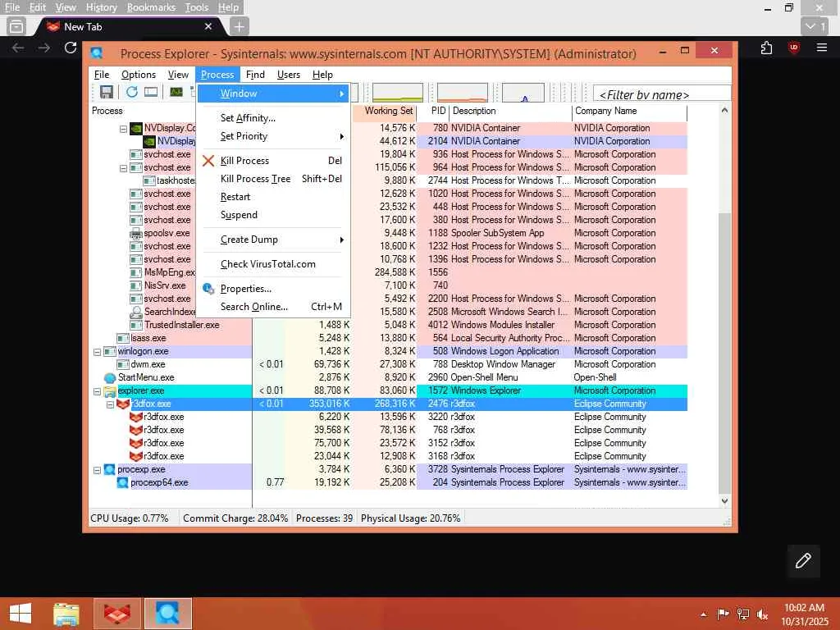Click Physical Usage: 20.76% status entry
840x630 pixels.
410,518
